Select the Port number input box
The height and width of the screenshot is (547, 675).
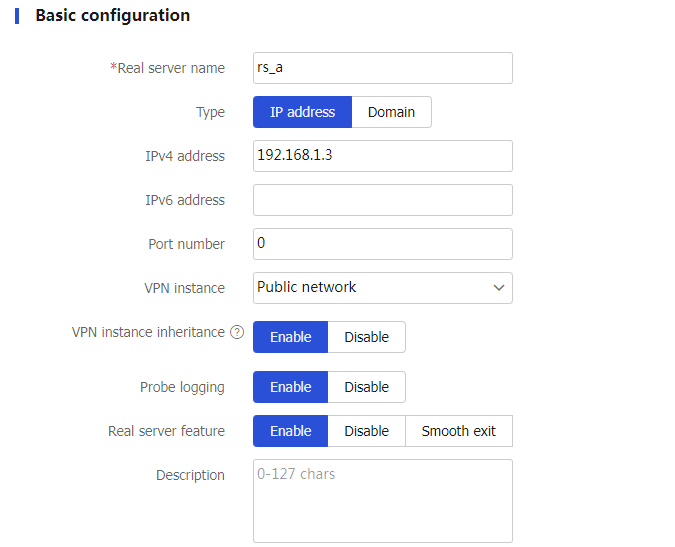coord(383,244)
